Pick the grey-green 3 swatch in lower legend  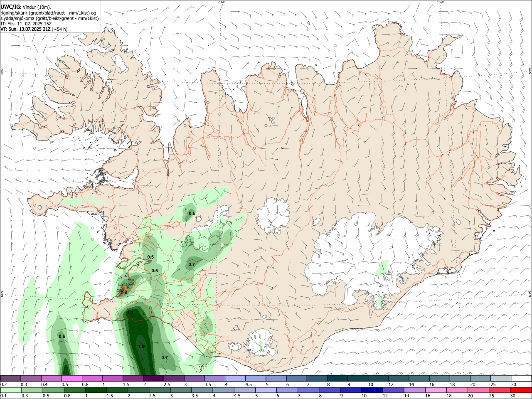(x=180, y=390)
